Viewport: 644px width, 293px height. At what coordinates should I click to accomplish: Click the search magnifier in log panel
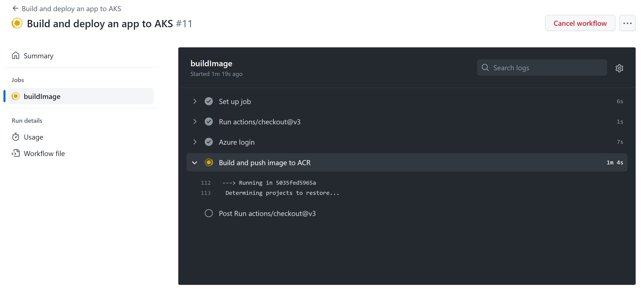click(485, 67)
